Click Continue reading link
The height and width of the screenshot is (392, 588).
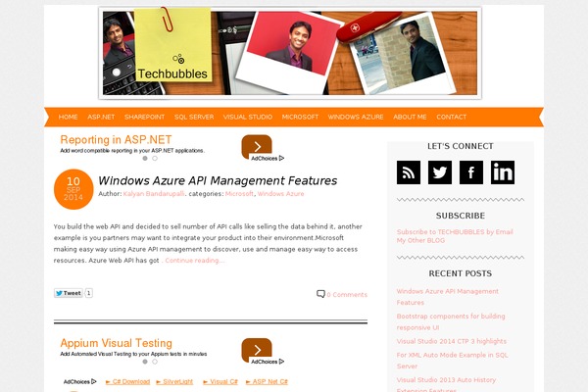coord(195,261)
